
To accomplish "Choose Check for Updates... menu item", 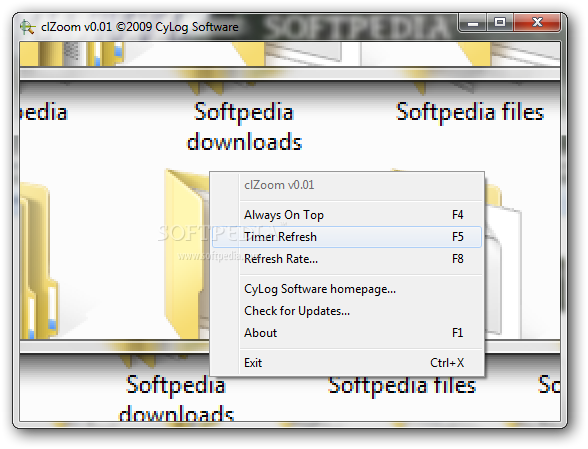I will tap(347, 311).
